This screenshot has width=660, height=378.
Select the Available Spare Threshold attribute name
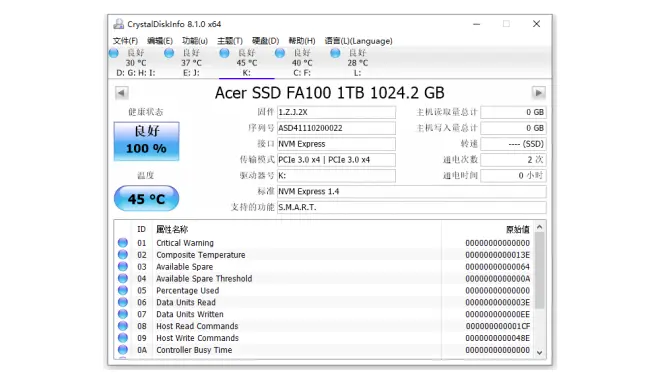point(204,279)
